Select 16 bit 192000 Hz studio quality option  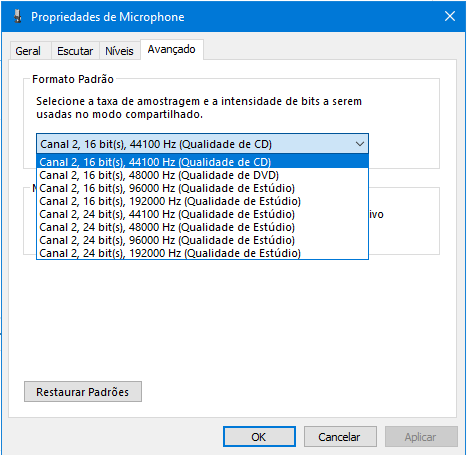[x=202, y=201]
